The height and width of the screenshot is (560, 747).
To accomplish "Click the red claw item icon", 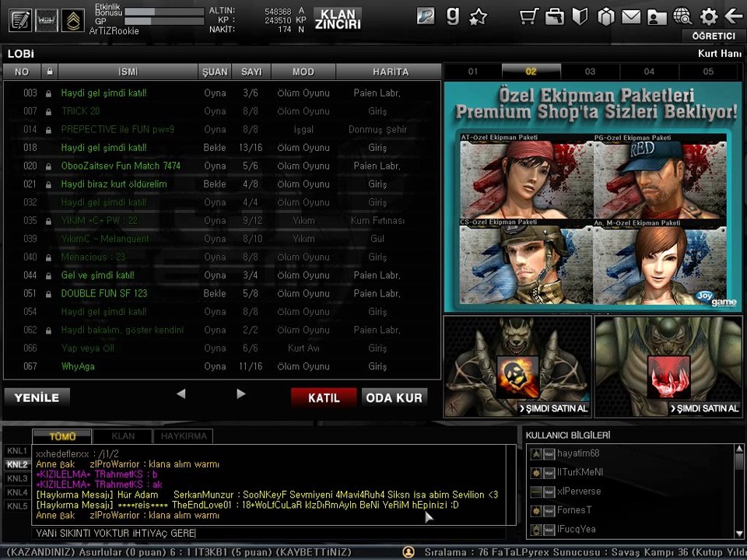I will (x=669, y=376).
